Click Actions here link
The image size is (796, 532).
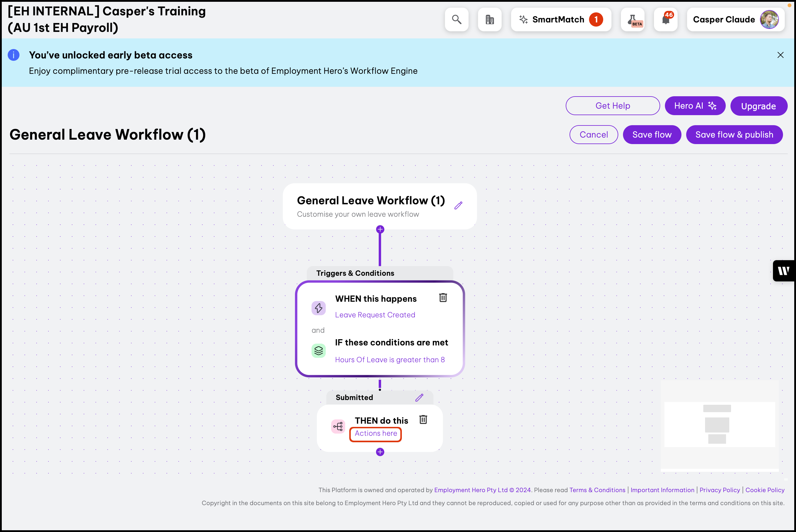(376, 434)
